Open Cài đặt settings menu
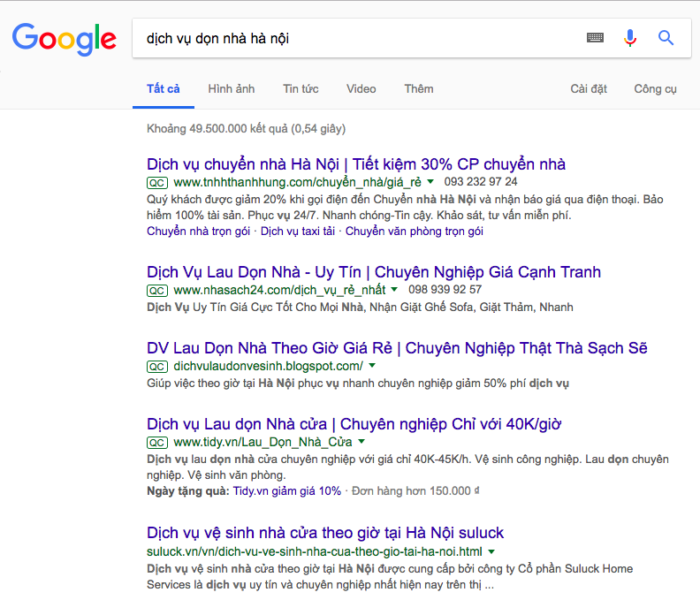 (589, 89)
